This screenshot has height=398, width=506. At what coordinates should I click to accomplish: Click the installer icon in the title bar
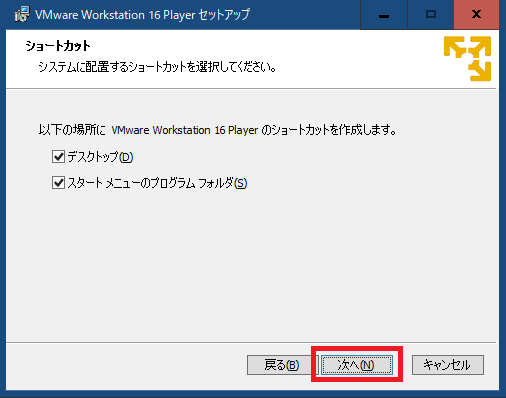click(x=22, y=14)
